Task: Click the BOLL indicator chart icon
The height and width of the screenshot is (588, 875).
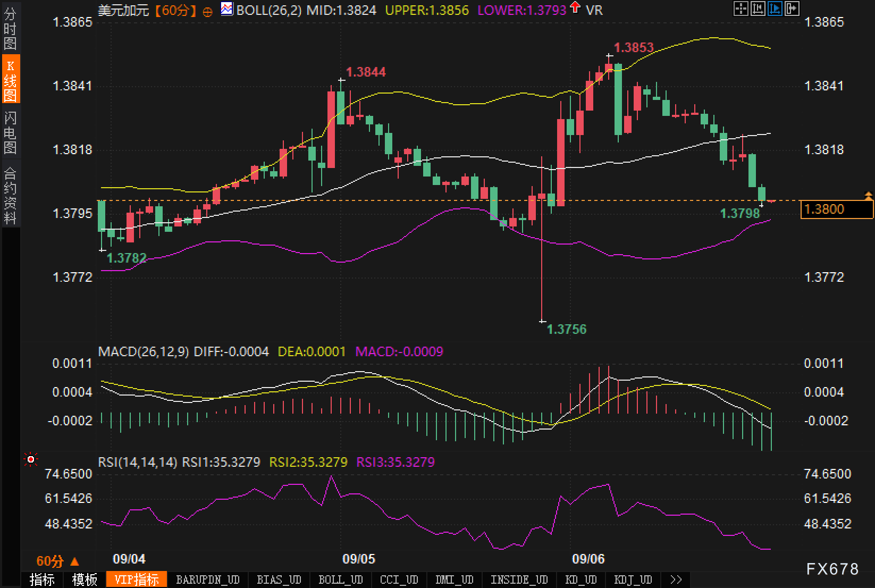Action: click(227, 9)
